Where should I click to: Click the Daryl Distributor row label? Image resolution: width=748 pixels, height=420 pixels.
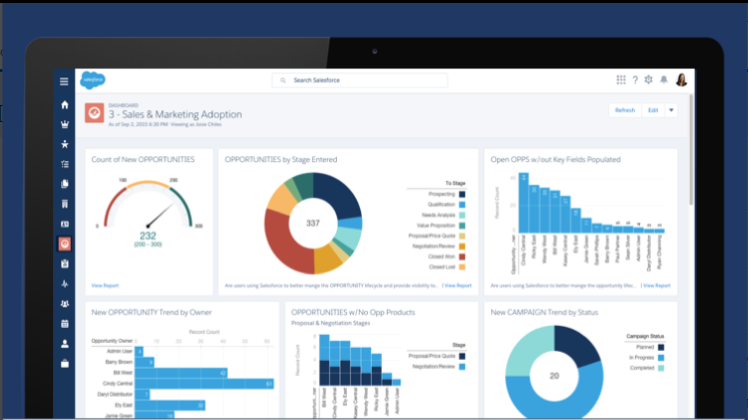tap(115, 394)
